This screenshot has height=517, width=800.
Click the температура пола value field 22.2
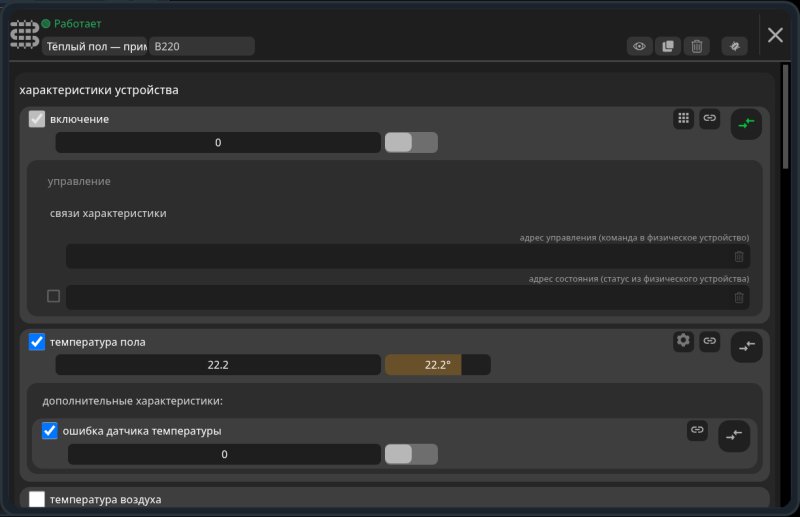point(218,365)
